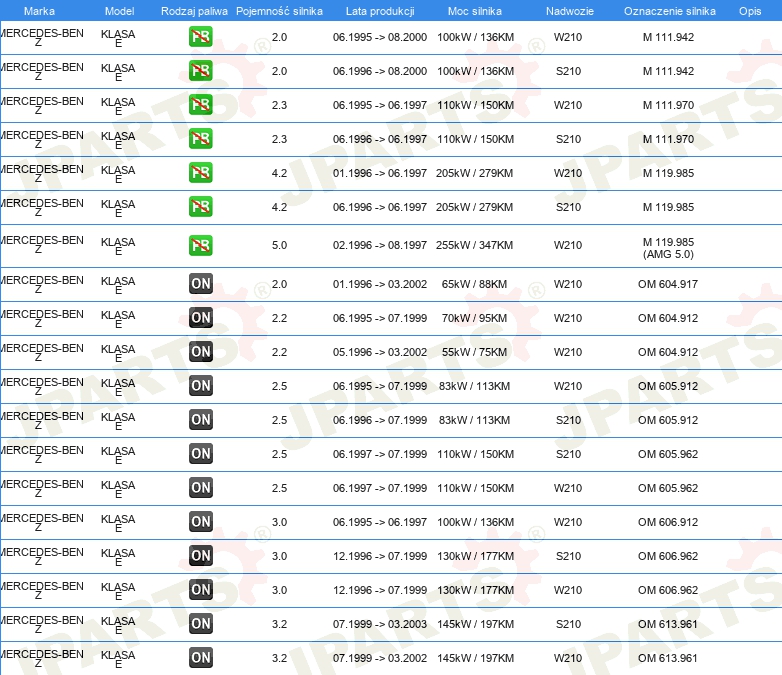Click the PB icon for M 111.970 S210

coord(200,139)
